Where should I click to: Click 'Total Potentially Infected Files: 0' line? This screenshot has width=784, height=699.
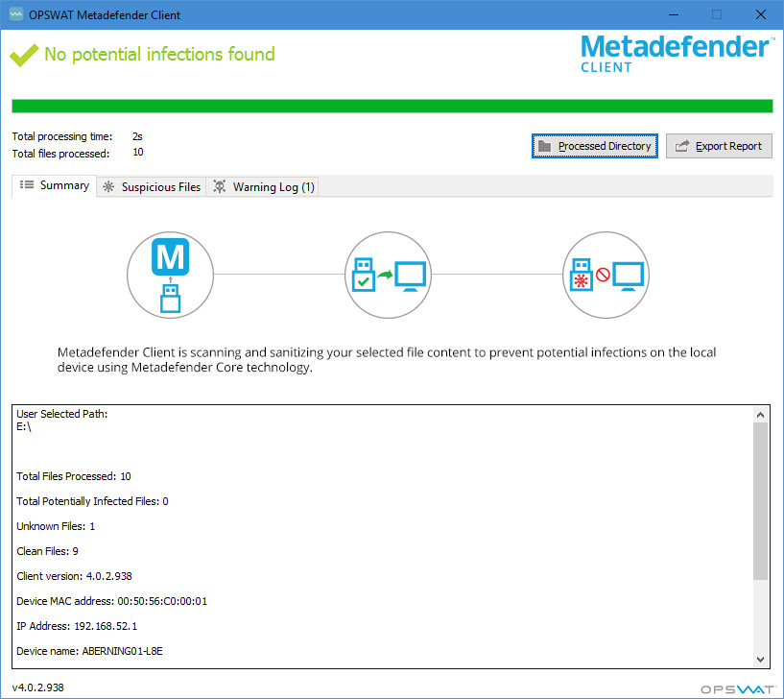[x=92, y=501]
